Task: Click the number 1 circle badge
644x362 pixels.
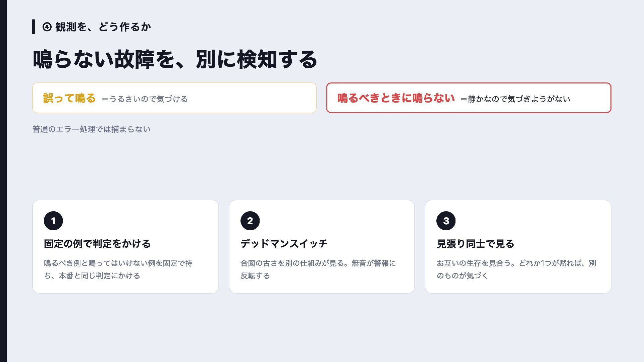Action: [53, 221]
